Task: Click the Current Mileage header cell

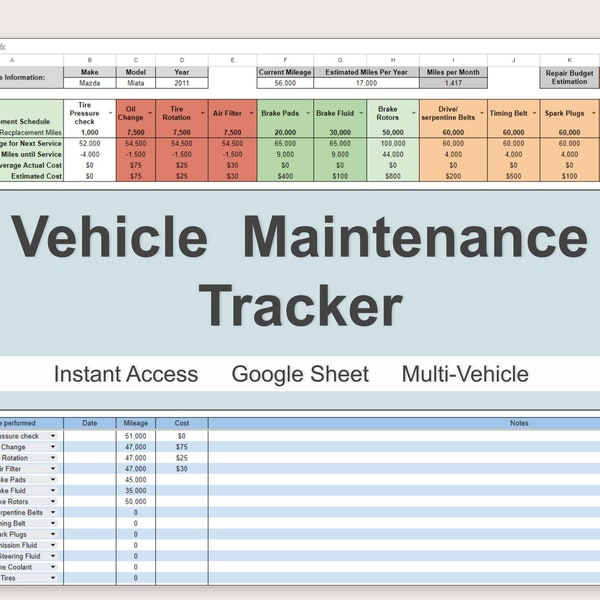Action: point(285,72)
